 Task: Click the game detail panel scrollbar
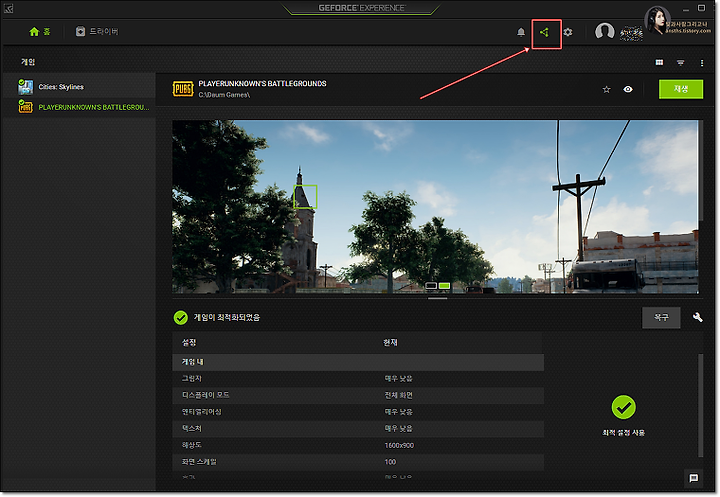[x=701, y=171]
